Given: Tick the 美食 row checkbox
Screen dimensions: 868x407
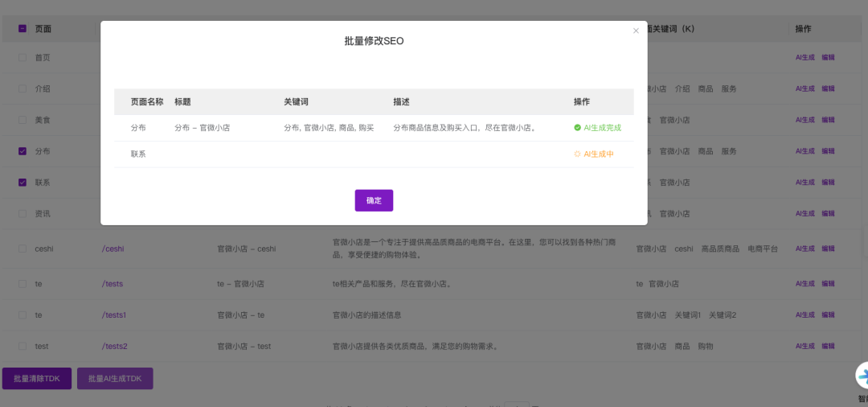Looking at the screenshot, I should point(23,120).
